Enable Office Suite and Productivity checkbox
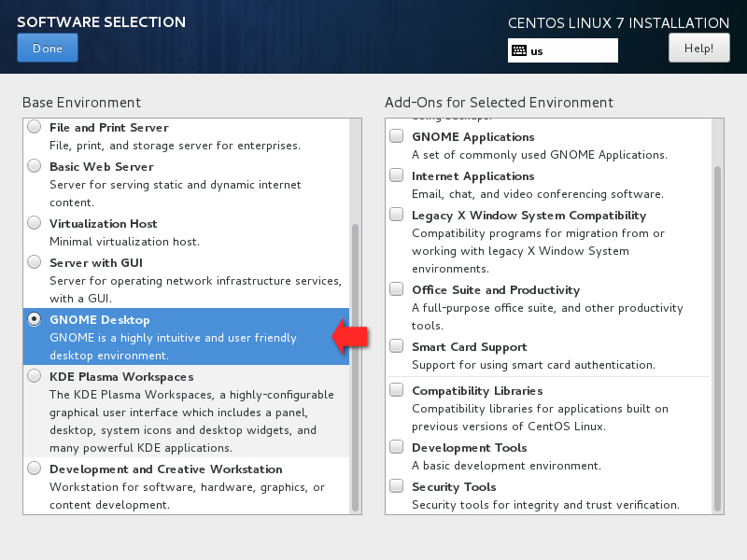 coord(396,289)
